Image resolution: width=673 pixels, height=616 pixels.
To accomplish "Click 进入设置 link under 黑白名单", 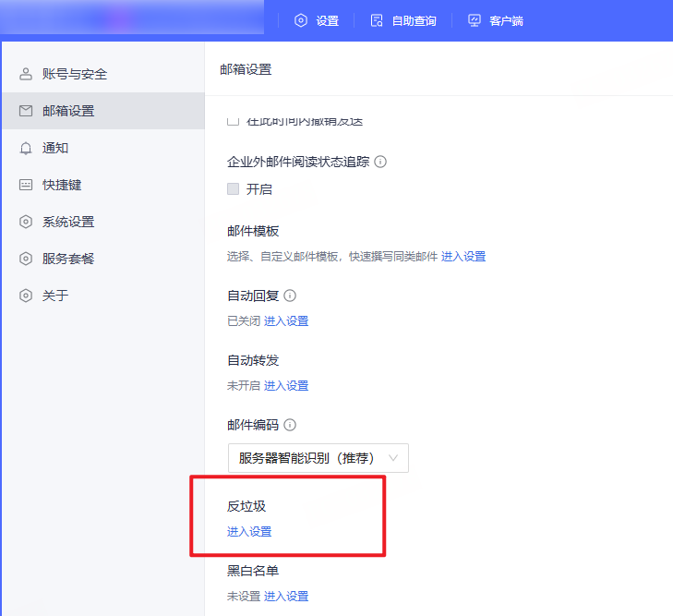I will click(286, 597).
